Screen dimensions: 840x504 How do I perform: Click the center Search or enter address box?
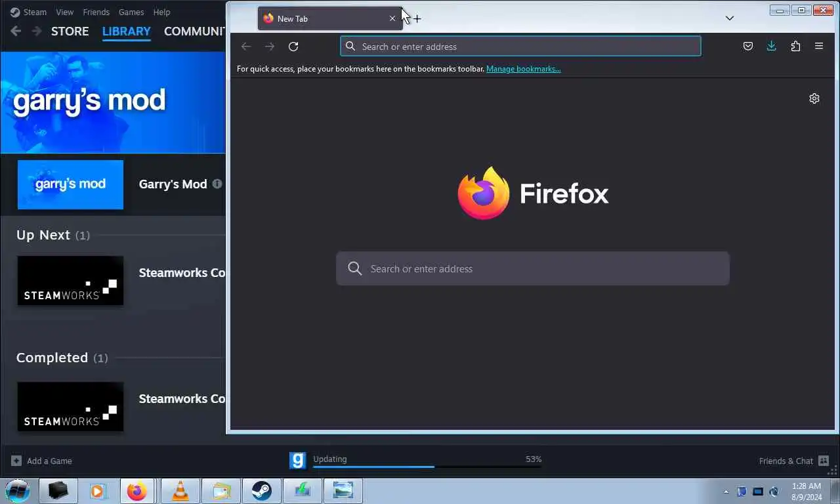533,268
